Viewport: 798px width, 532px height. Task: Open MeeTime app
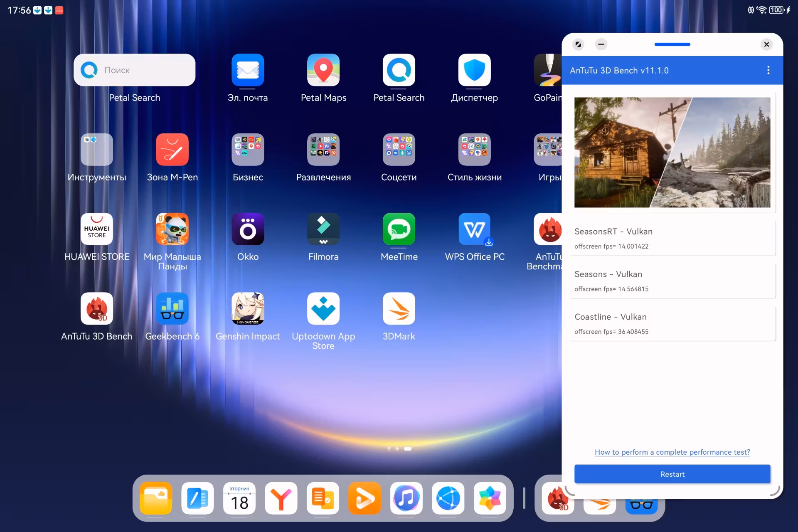click(399, 229)
